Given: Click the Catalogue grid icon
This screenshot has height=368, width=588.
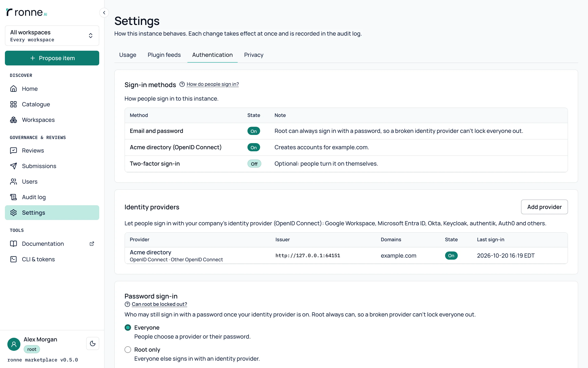Looking at the screenshot, I should click(13, 104).
